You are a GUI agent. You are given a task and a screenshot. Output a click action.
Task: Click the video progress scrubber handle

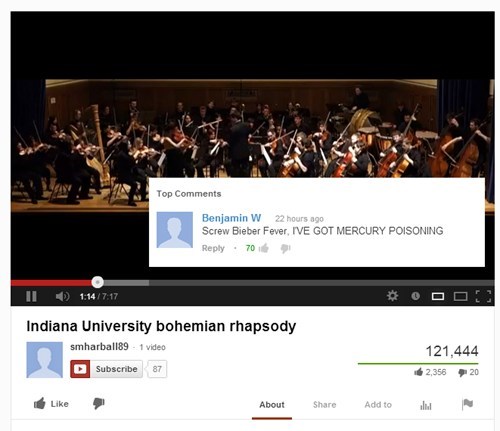[97, 282]
